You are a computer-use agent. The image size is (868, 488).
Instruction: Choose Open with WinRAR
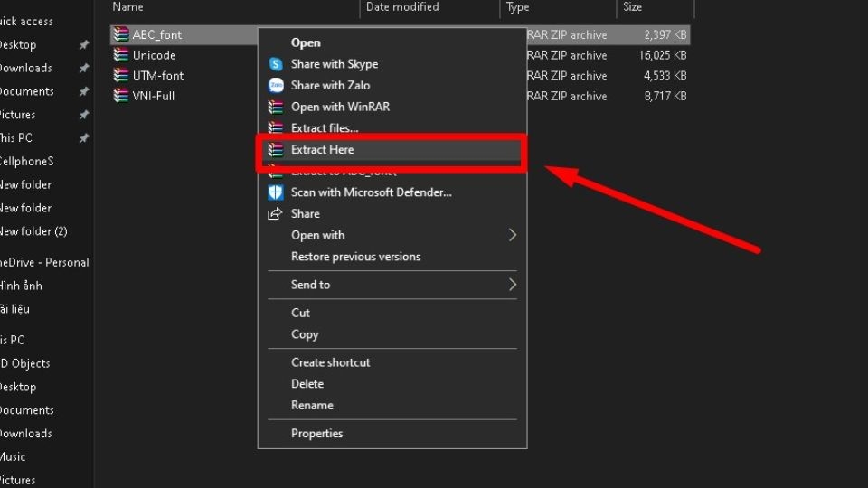(341, 107)
